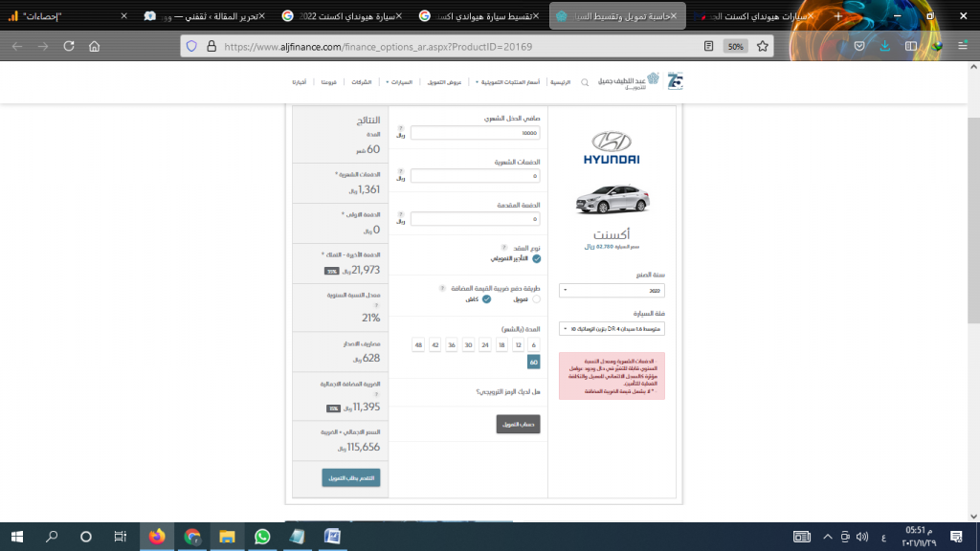The image size is (980, 551).
Task: Click Abdul Latif Jameel Finance logo
Action: (629, 81)
